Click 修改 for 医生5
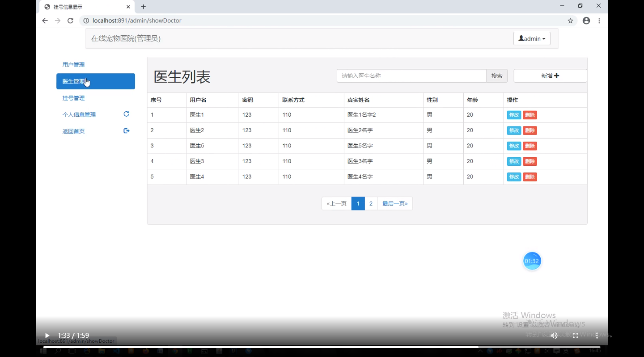Image resolution: width=644 pixels, height=357 pixels. tap(514, 146)
